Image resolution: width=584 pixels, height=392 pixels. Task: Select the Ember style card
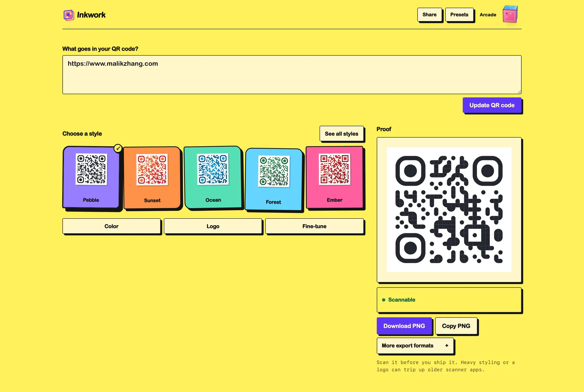(335, 177)
